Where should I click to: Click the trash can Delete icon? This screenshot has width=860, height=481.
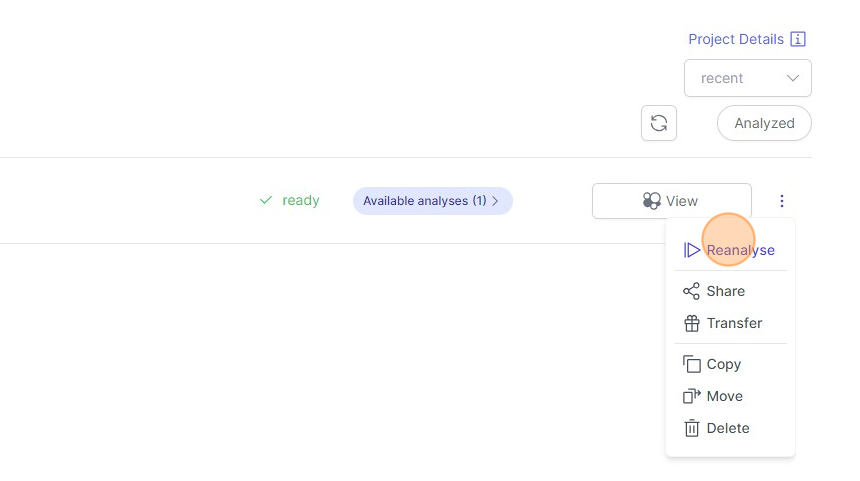click(x=691, y=428)
